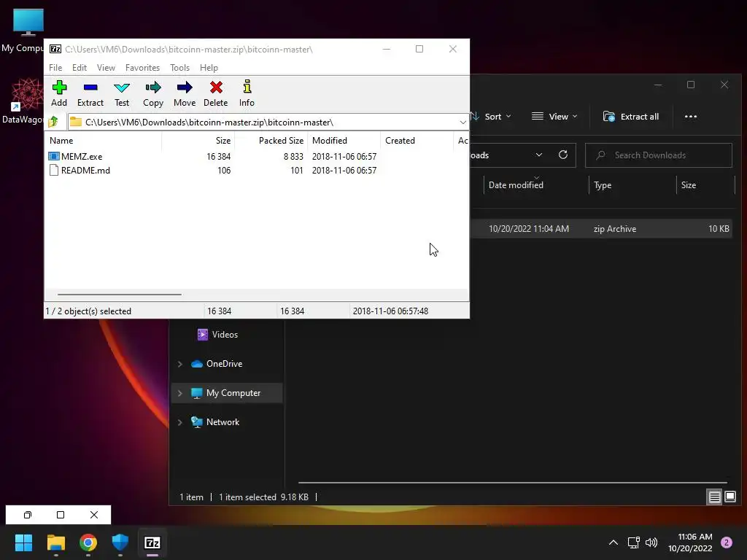Image resolution: width=747 pixels, height=560 pixels.
Task: Open the Edit menu in 7-Zip
Action: pos(79,68)
